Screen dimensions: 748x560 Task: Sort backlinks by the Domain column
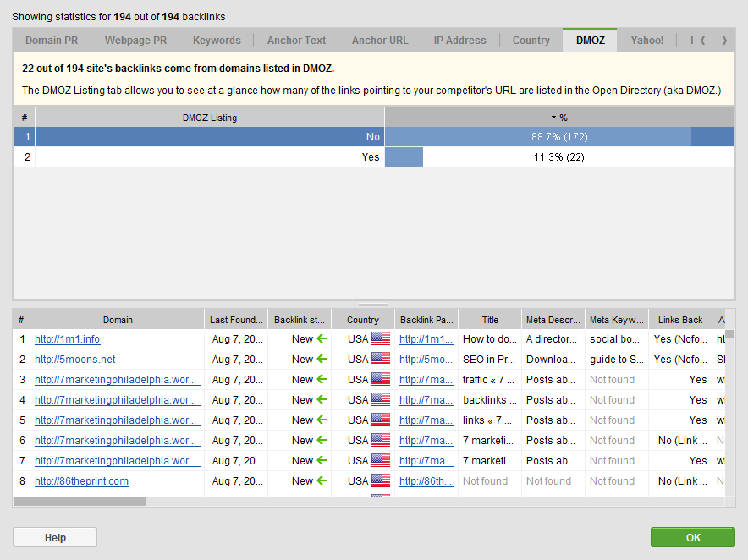(118, 320)
